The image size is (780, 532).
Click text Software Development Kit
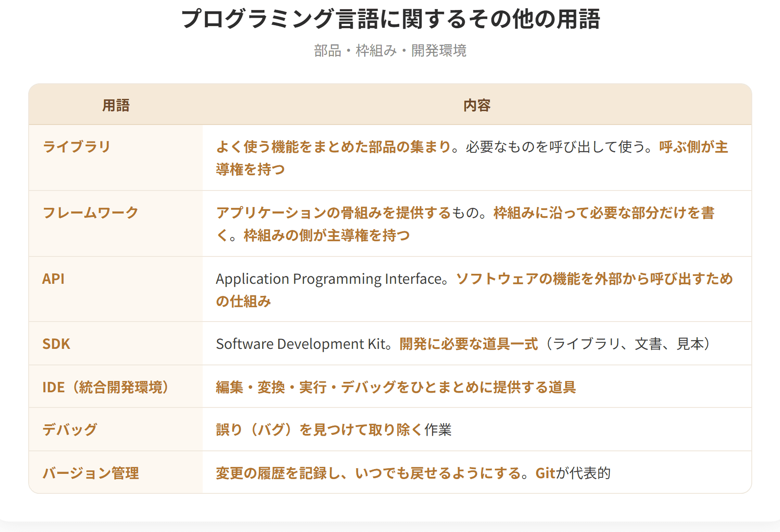pos(301,344)
